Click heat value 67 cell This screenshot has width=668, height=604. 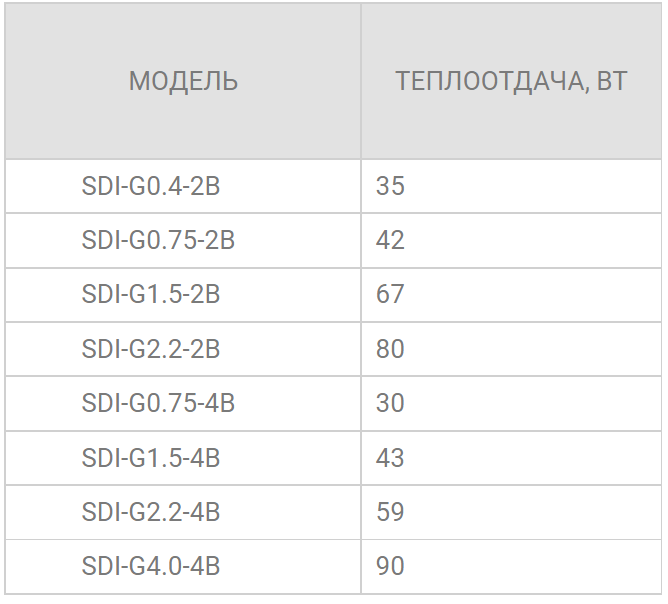click(390, 294)
